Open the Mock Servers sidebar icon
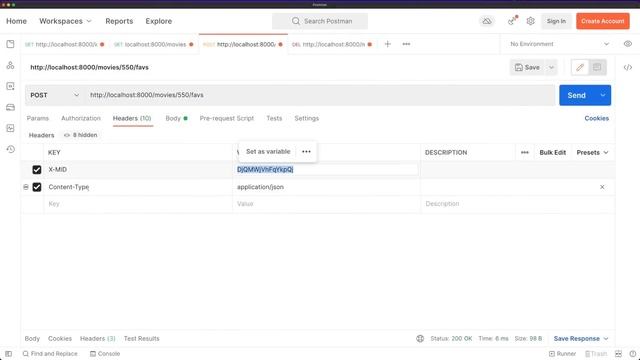The height and width of the screenshot is (360, 640). tap(10, 107)
